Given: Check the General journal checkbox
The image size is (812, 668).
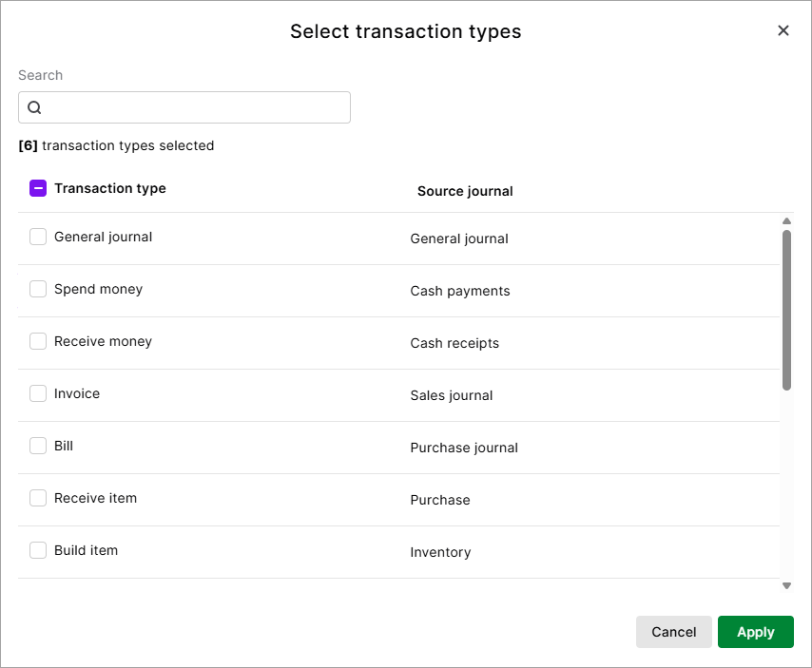Looking at the screenshot, I should (38, 237).
